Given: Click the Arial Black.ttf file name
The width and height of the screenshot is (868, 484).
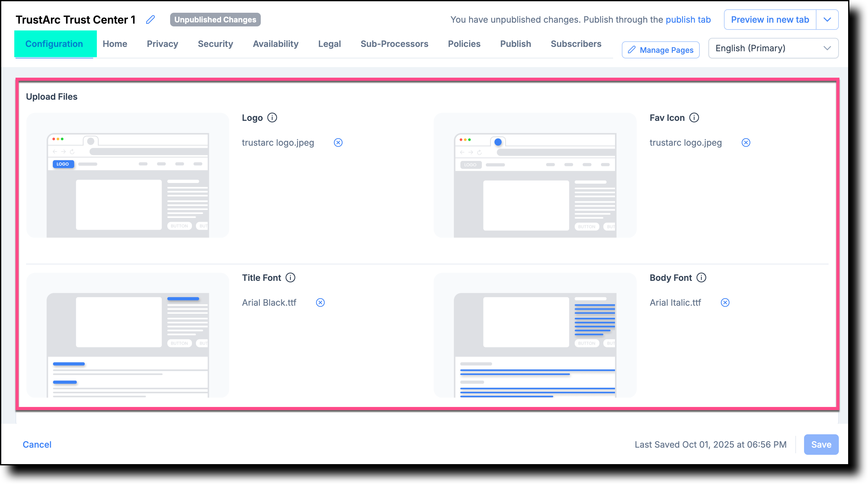Looking at the screenshot, I should [269, 303].
